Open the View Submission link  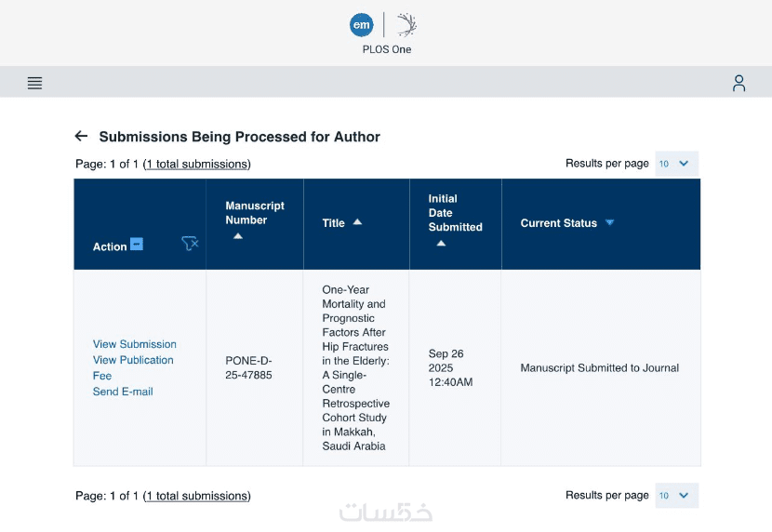coord(135,344)
